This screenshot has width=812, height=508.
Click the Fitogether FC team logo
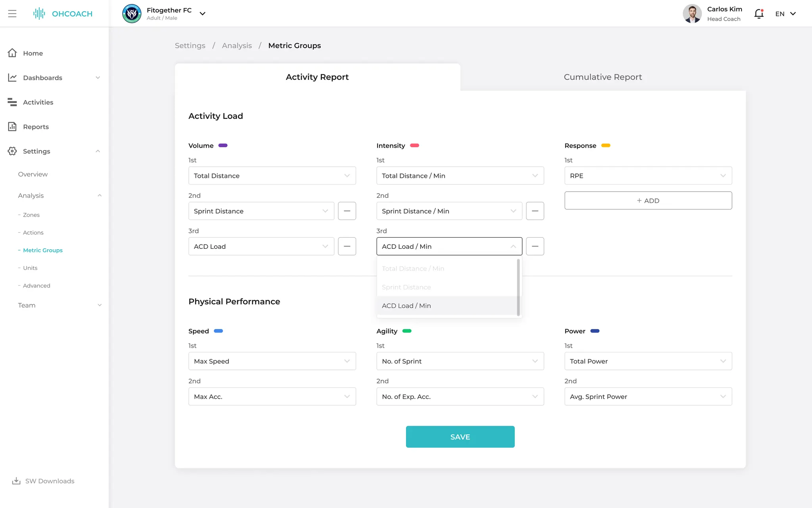tap(132, 13)
